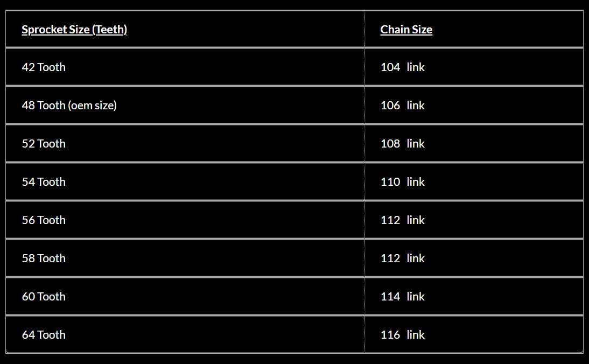The width and height of the screenshot is (589, 364).
Task: Click the dotted divider between the columns
Action: coord(364,163)
